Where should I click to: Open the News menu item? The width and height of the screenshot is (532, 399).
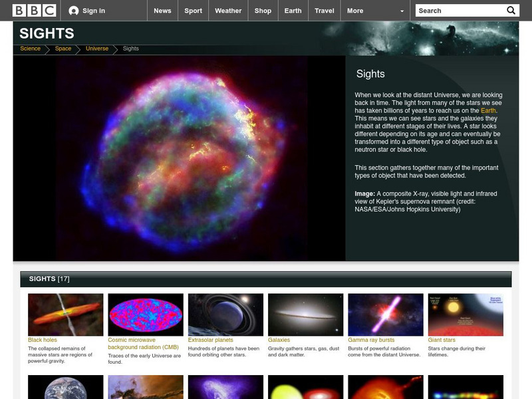(162, 11)
